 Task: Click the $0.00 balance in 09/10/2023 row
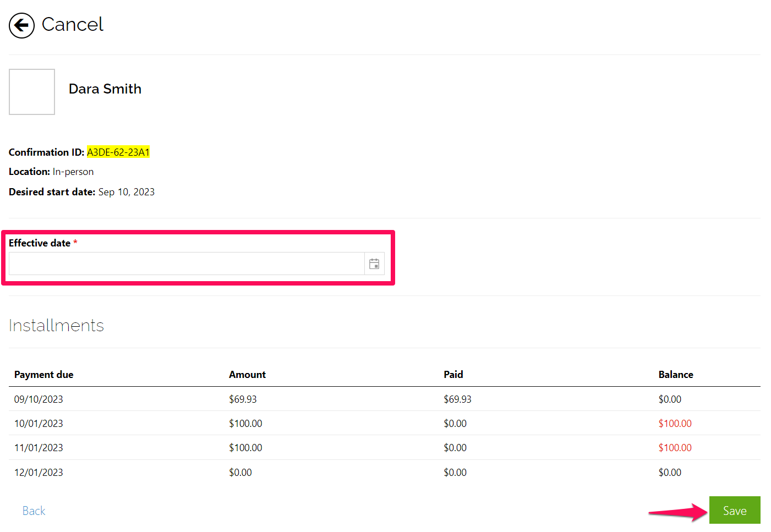pos(670,399)
